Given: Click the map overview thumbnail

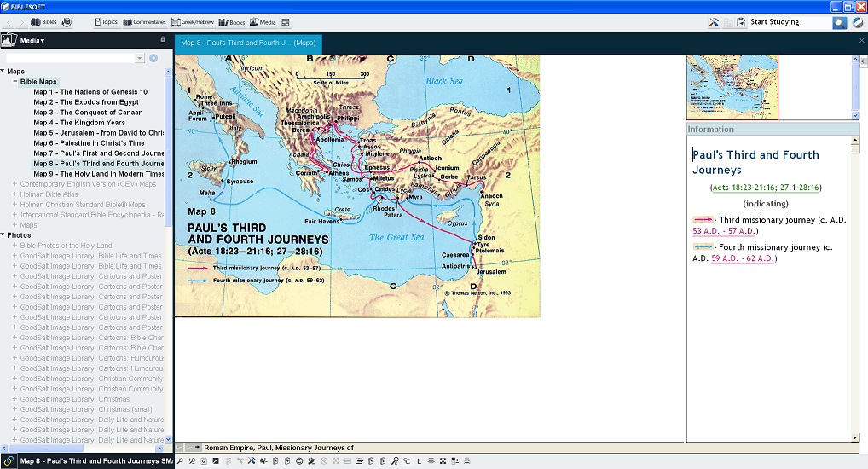Looking at the screenshot, I should (x=732, y=87).
